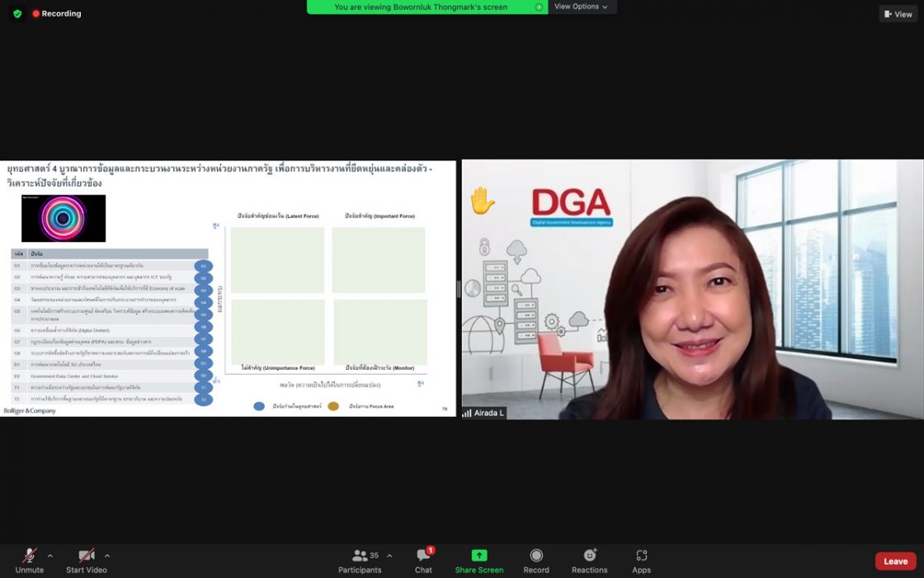
Task: Click the divider handle between shared screen and video
Action: (459, 289)
